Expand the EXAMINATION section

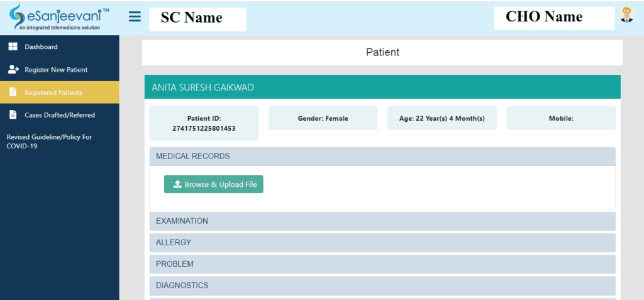click(382, 221)
